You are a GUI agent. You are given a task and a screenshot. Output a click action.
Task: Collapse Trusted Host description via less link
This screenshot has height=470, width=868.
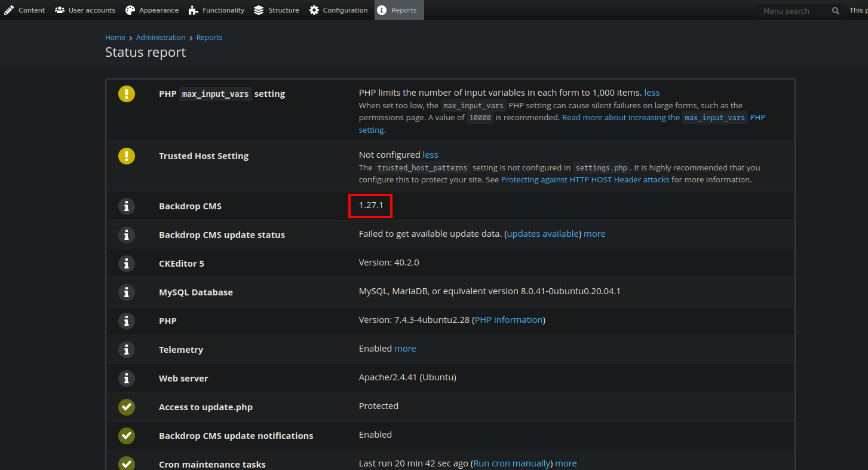[430, 155]
